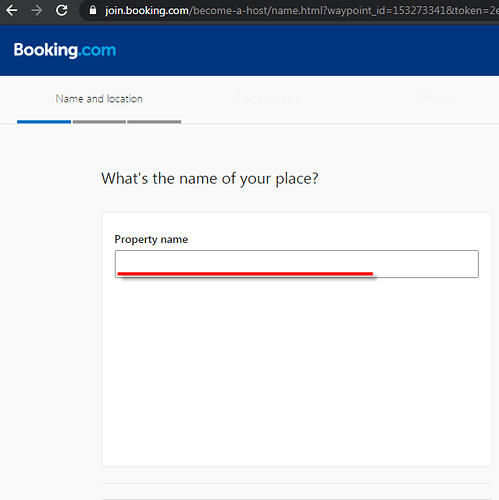Click empty area of the white form card
The height and width of the screenshot is (500, 499).
(296, 370)
